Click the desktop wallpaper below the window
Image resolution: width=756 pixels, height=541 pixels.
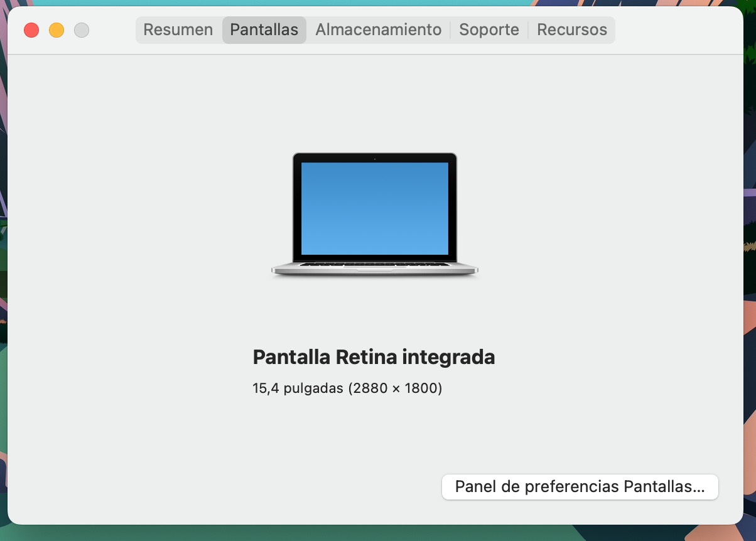coord(377,533)
